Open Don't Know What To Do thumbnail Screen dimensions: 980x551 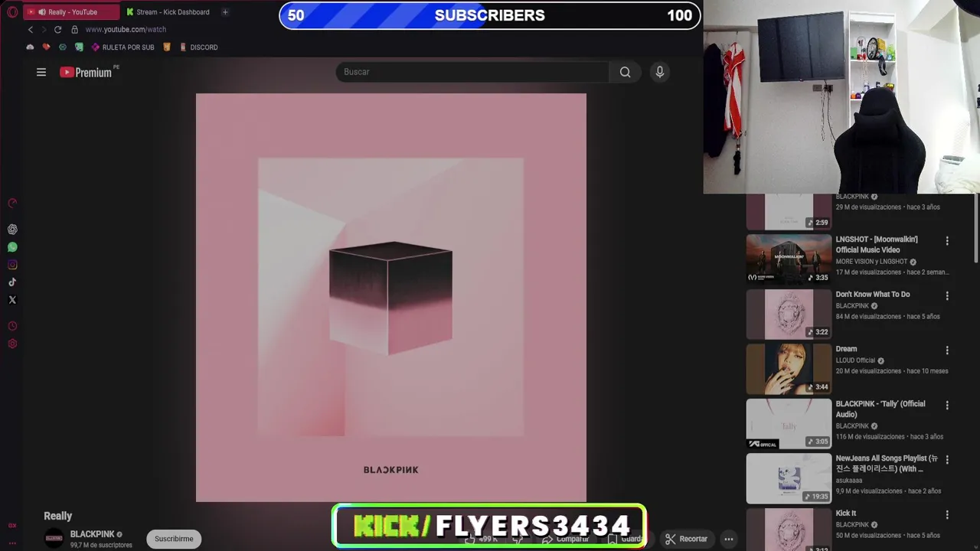tap(789, 314)
